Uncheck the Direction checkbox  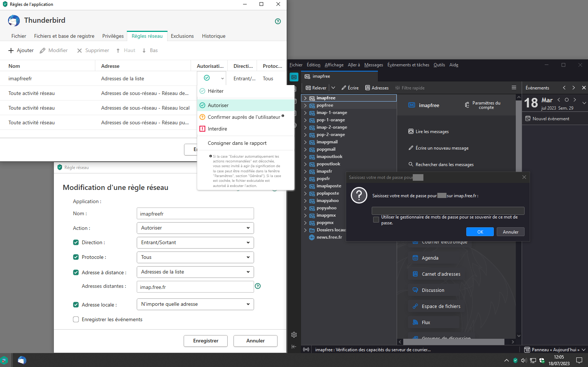pos(76,242)
